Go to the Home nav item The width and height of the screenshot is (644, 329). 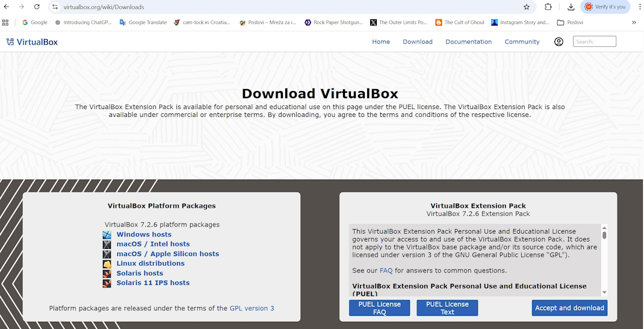[381, 42]
